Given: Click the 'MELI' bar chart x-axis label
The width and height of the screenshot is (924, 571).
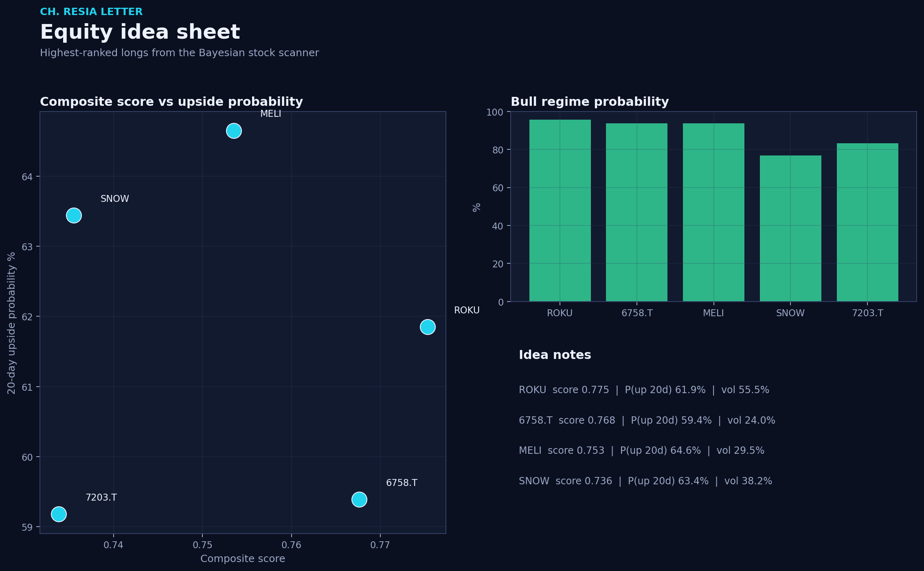Looking at the screenshot, I should click(713, 313).
